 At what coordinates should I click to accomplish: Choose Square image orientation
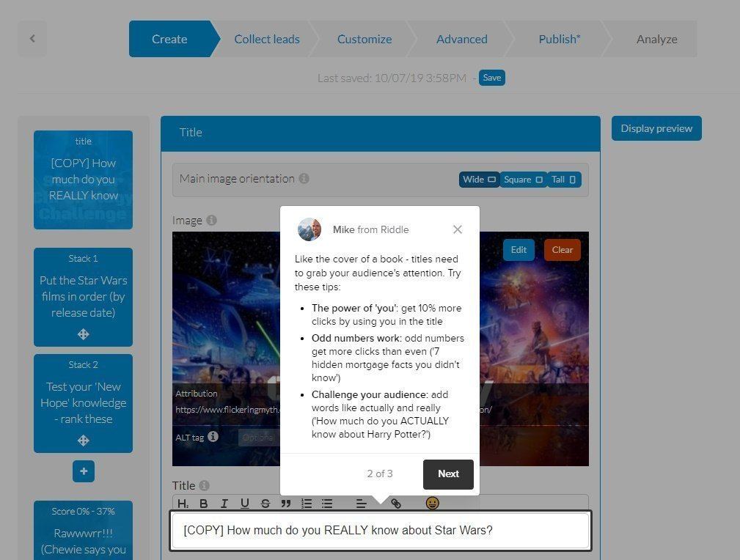pos(523,180)
